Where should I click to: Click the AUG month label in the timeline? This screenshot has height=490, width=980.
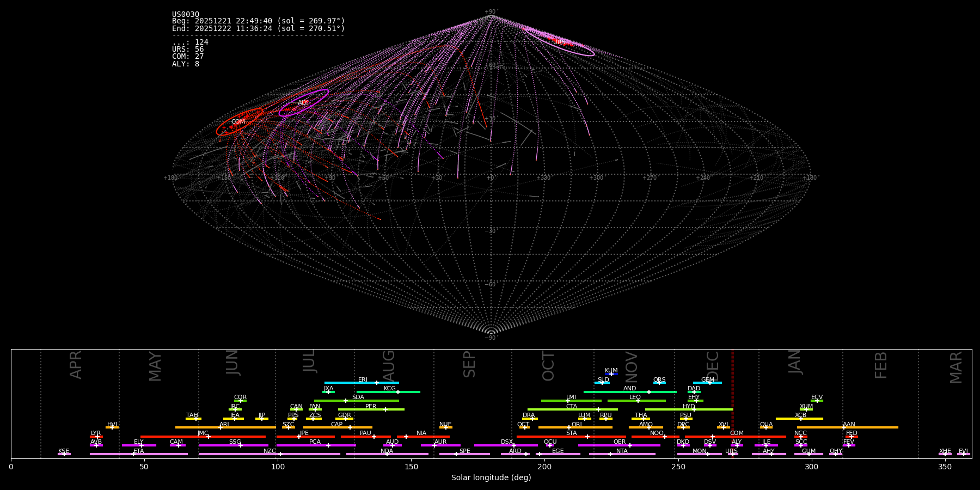[389, 366]
